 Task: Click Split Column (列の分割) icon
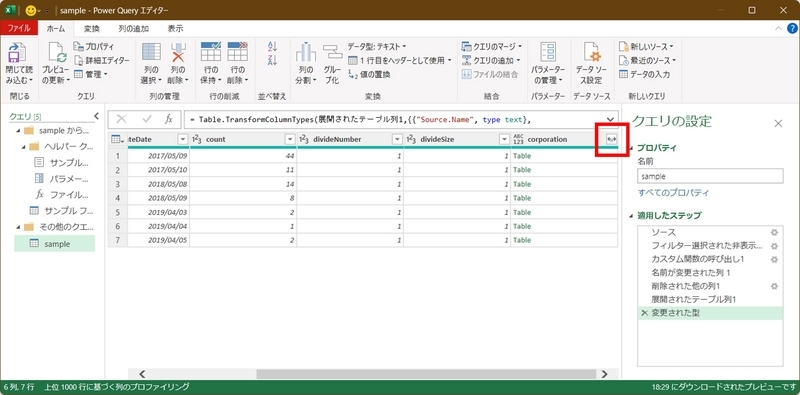click(x=306, y=53)
